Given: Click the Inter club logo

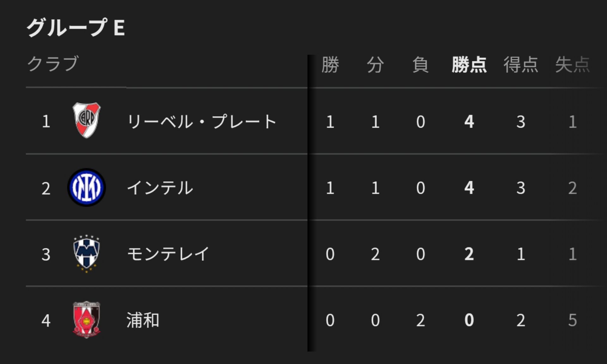Looking at the screenshot, I should pos(86,187).
